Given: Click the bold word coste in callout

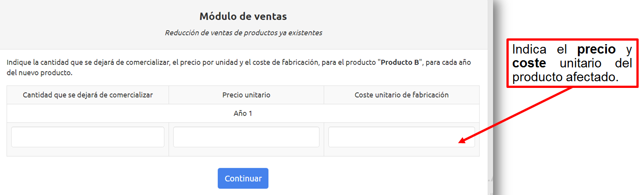Looking at the screenshot, I should pyautogui.click(x=529, y=63).
